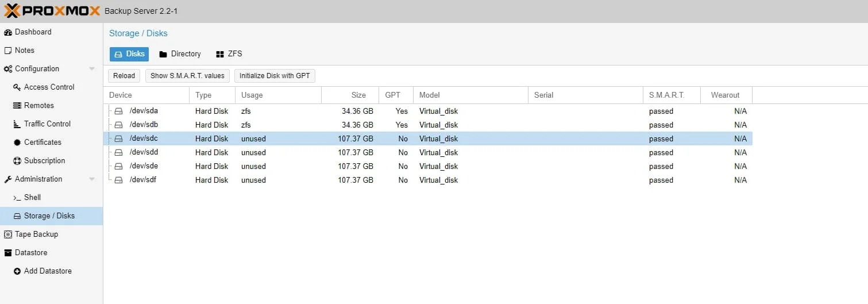This screenshot has height=304, width=868.
Task: Click the Access Control key icon
Action: click(x=17, y=87)
